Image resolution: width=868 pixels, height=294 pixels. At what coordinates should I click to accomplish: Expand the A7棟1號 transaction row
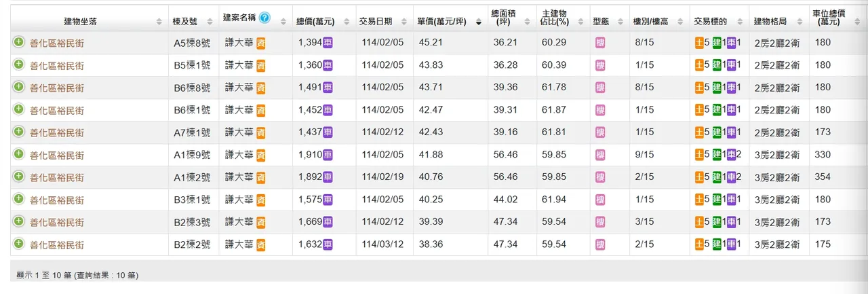19,132
